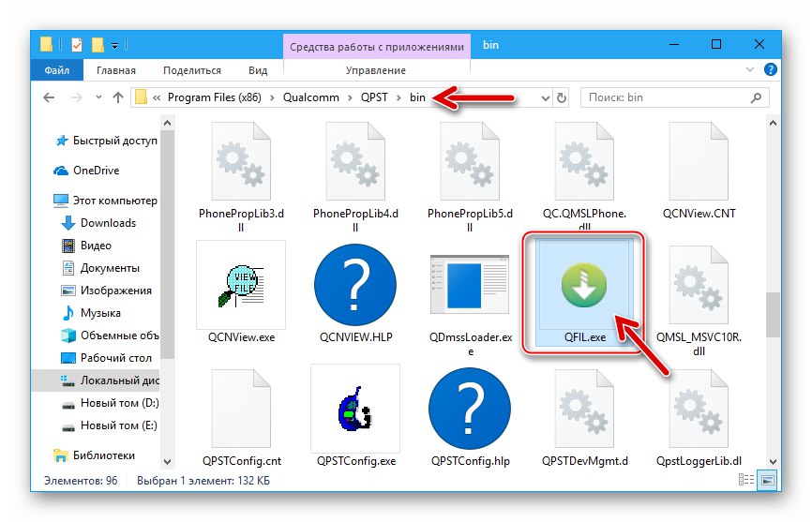Click QPST in the address path
The image size is (812, 522).
pyautogui.click(x=374, y=97)
